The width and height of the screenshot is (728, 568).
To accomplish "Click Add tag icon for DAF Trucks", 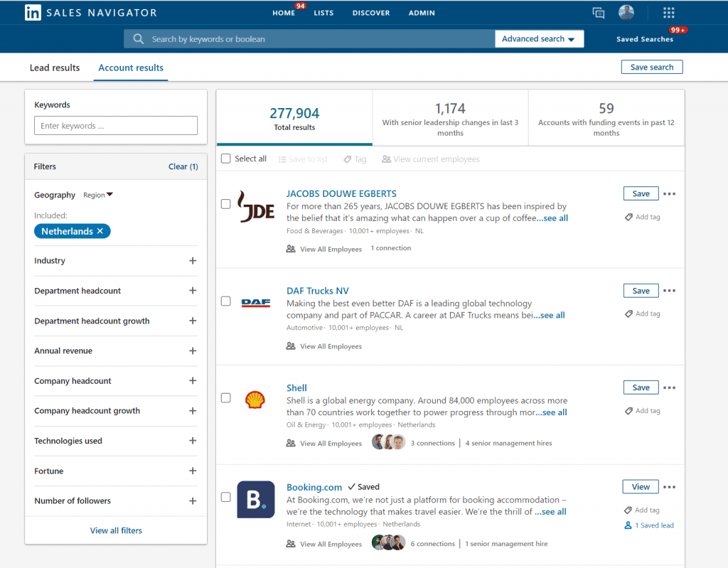I will (x=628, y=314).
